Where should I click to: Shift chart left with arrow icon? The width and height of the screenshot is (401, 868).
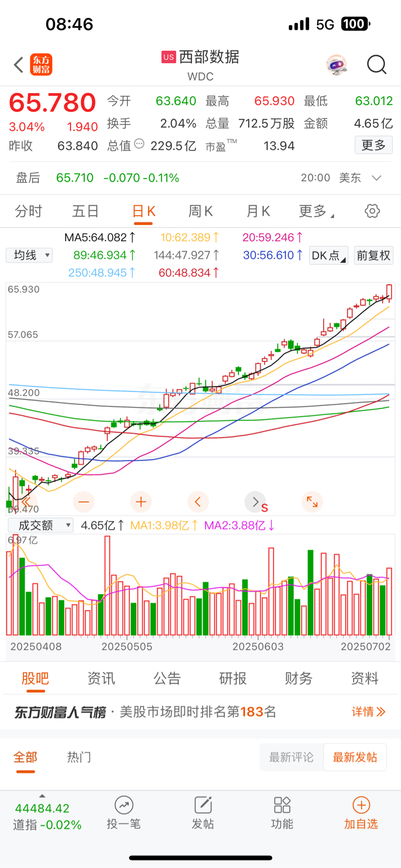(x=198, y=502)
